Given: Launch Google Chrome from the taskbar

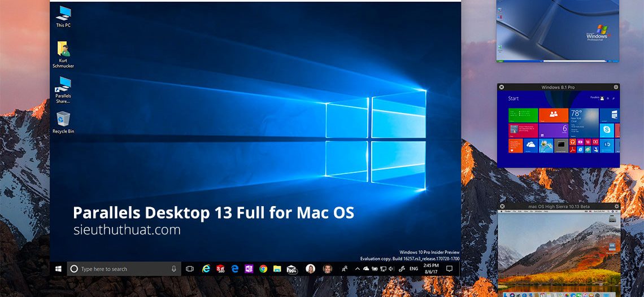Looking at the screenshot, I should coord(263,269).
